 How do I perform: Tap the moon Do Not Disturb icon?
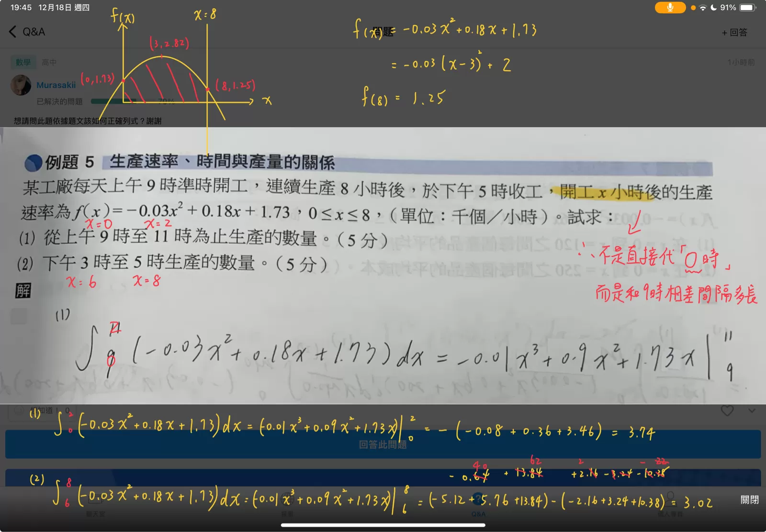(x=713, y=8)
